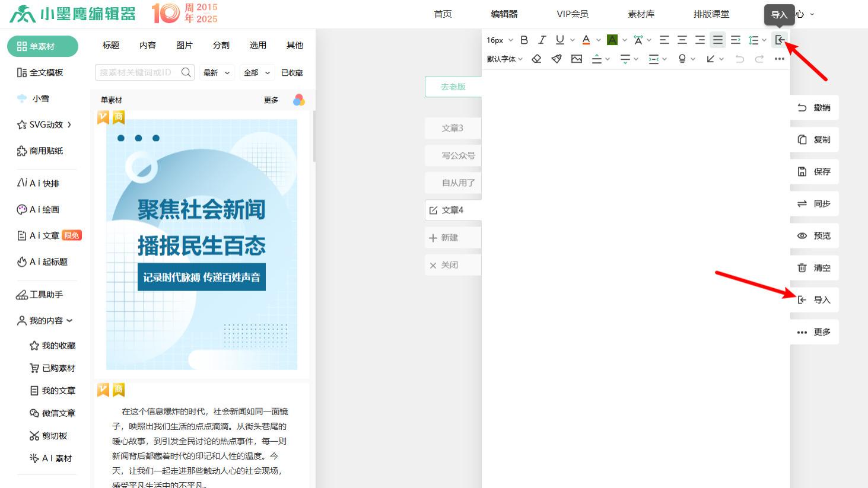Open the 剪切板 clipboard tool
This screenshot has width=868, height=488.
pos(54,436)
